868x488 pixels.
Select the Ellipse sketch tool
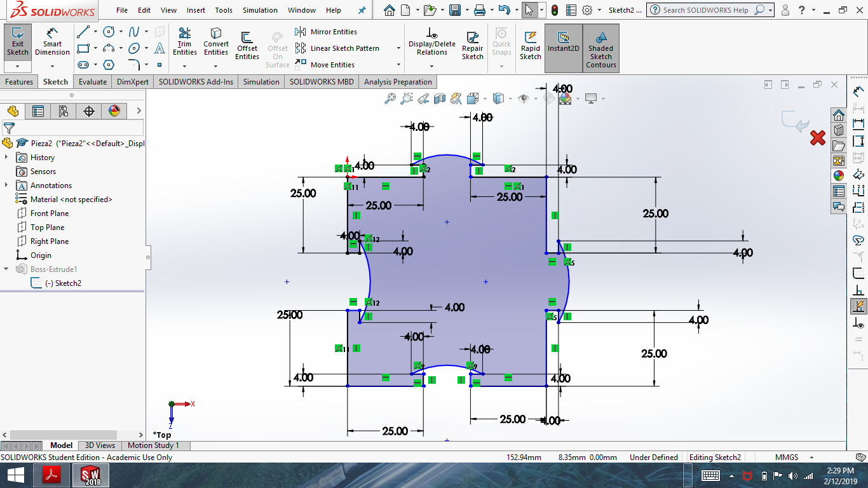(x=134, y=48)
